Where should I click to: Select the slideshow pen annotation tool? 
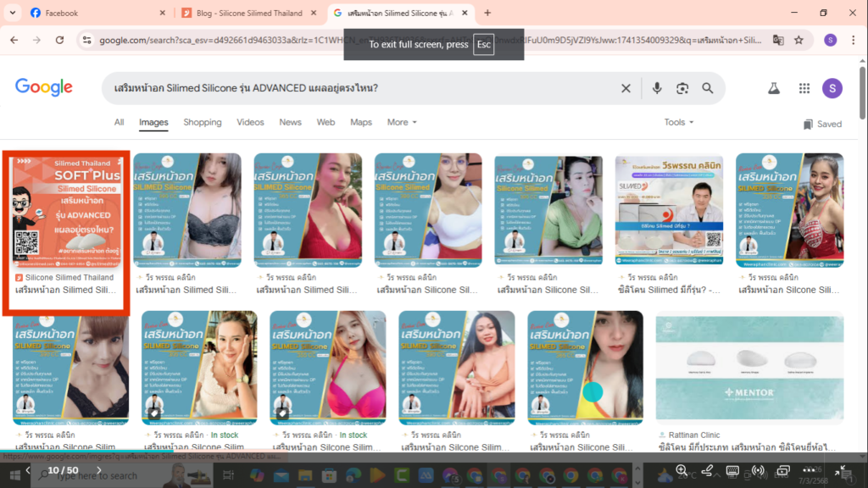point(707,470)
